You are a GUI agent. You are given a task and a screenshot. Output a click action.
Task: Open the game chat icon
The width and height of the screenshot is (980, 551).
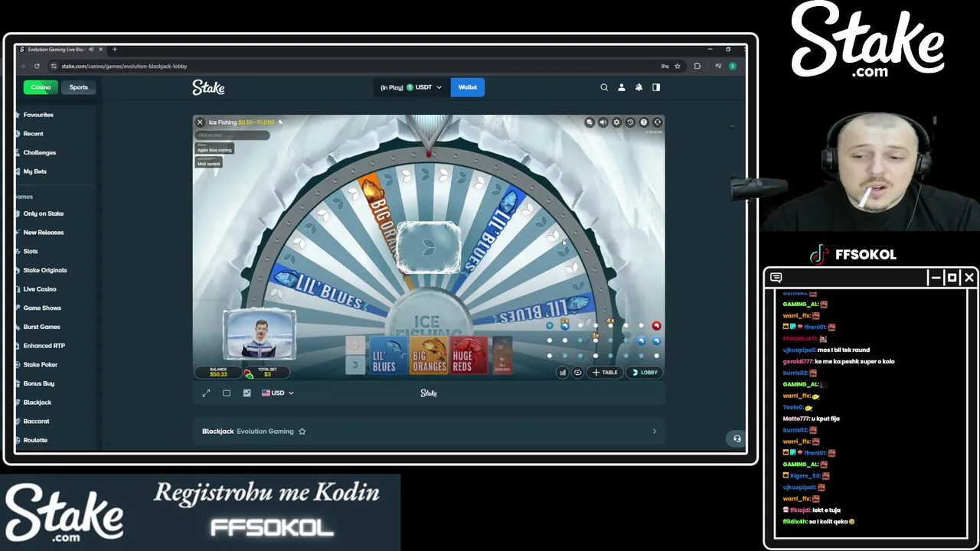(589, 122)
